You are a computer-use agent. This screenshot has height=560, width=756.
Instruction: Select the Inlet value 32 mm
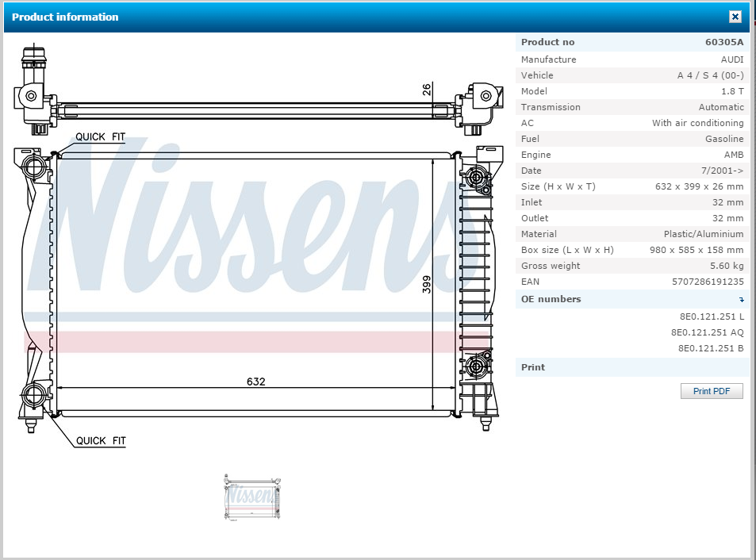point(728,202)
